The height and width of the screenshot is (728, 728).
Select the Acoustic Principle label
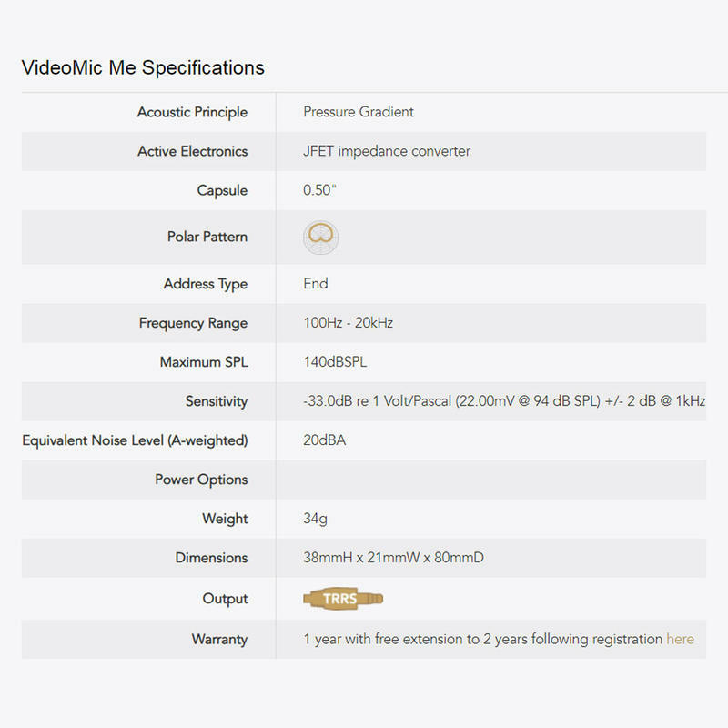[x=192, y=112]
